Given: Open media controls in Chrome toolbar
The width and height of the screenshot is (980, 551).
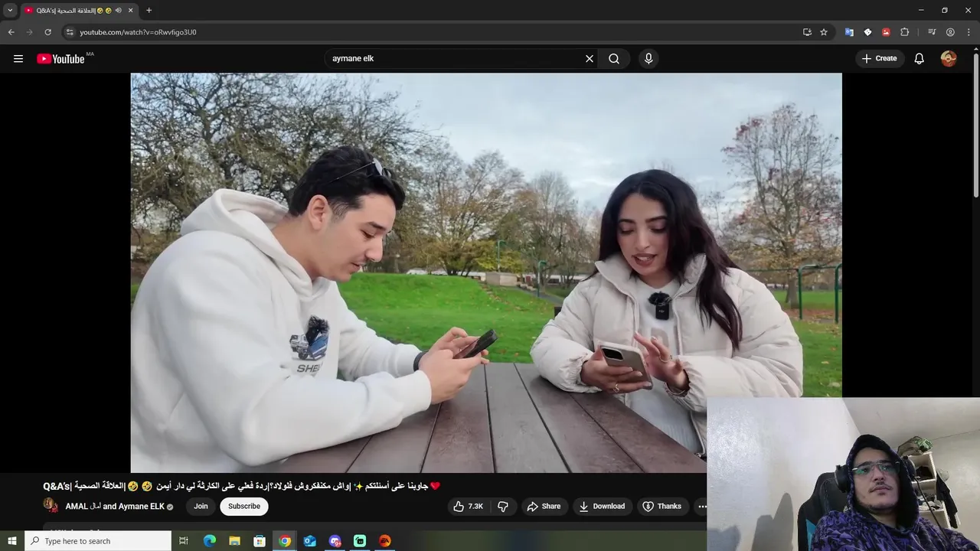Looking at the screenshot, I should click(932, 32).
